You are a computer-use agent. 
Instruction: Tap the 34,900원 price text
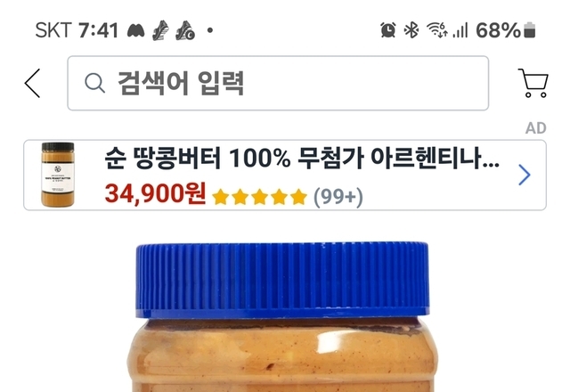pyautogui.click(x=155, y=193)
